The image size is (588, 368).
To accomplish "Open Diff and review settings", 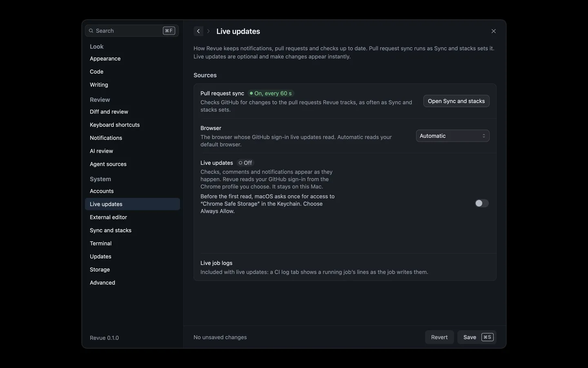I will coord(132,112).
